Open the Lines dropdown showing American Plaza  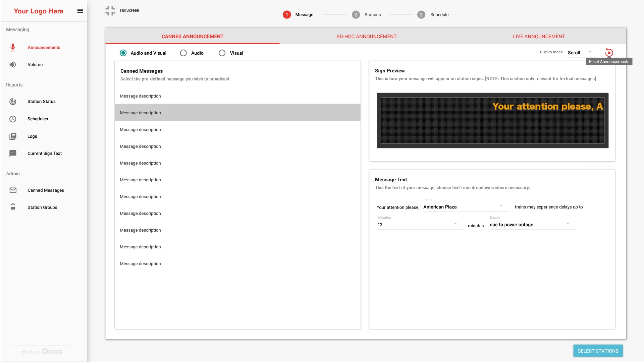coord(466,207)
